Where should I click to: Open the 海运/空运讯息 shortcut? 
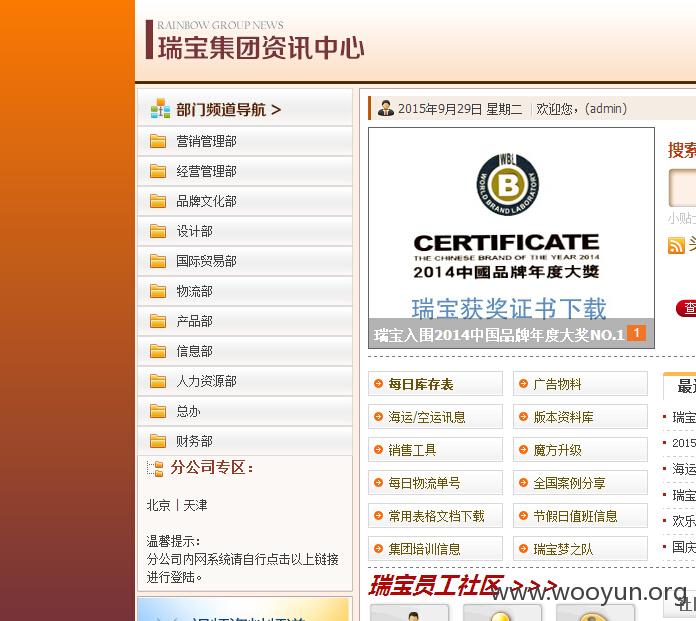pos(435,416)
